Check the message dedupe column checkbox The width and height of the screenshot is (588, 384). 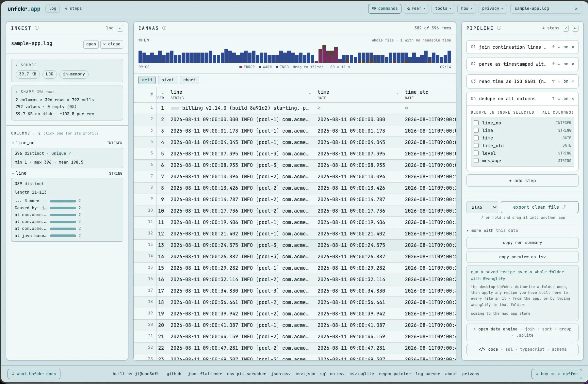coord(476,161)
